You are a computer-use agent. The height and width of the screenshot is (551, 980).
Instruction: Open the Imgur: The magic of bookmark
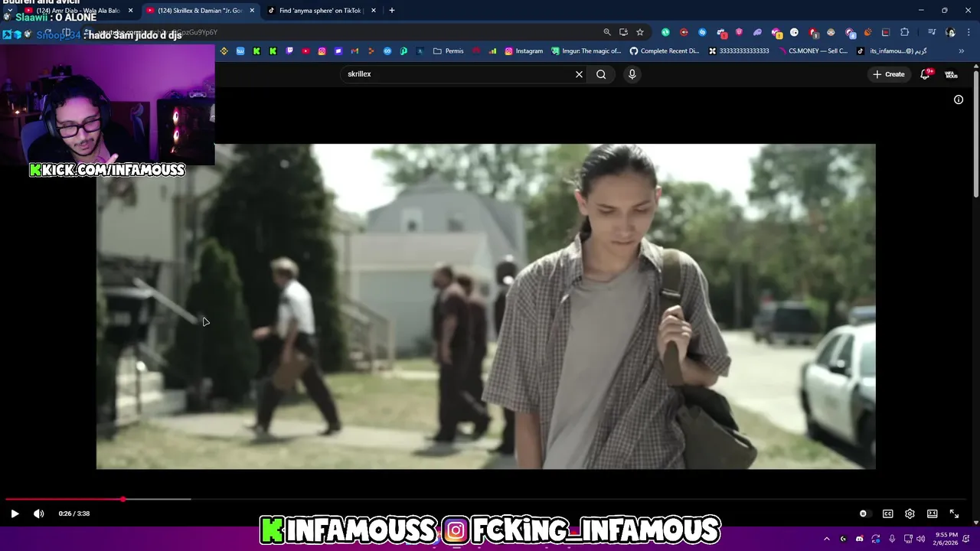[x=586, y=51]
